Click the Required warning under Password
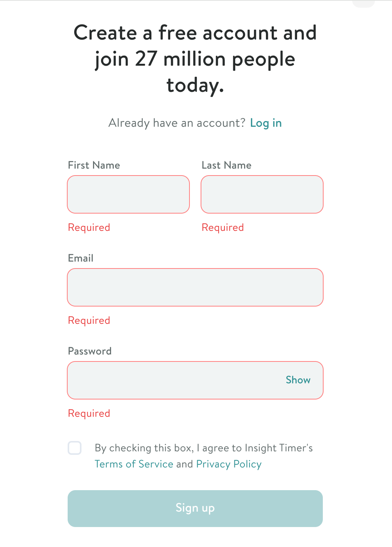This screenshot has height=547, width=392. coord(89,413)
